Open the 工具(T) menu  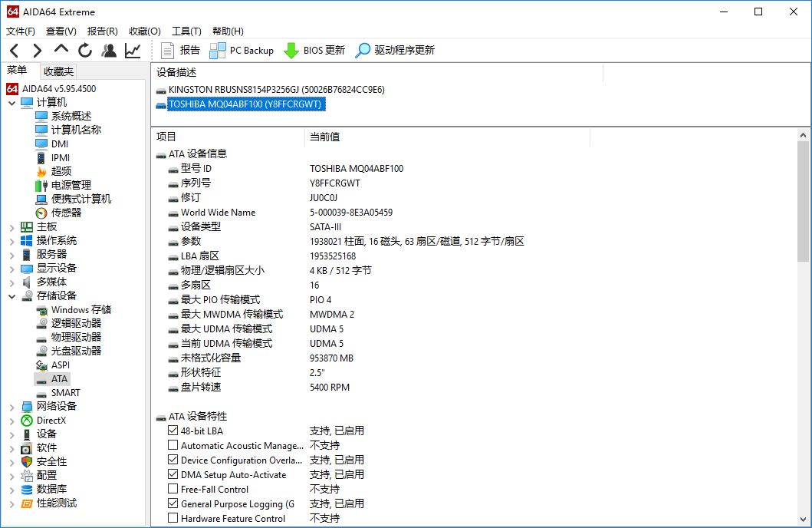click(x=186, y=31)
